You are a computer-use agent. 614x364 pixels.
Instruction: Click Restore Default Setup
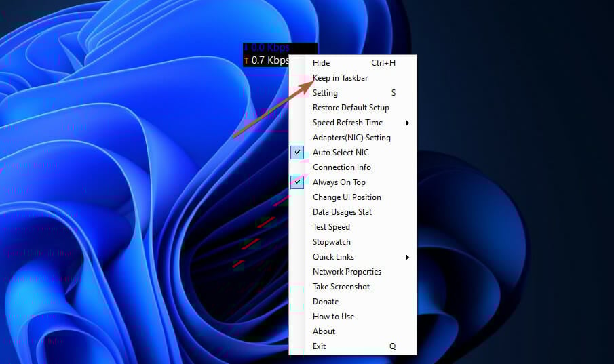point(352,108)
